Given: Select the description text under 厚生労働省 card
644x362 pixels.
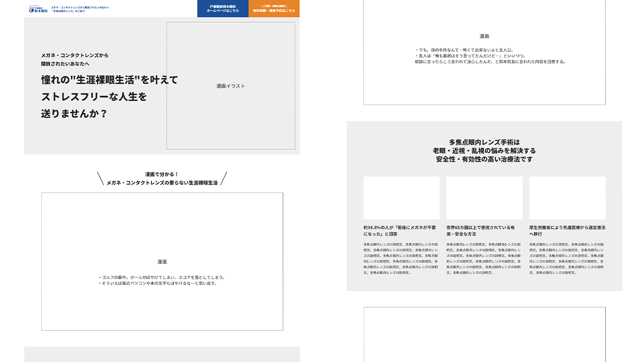Looking at the screenshot, I should point(567,258).
